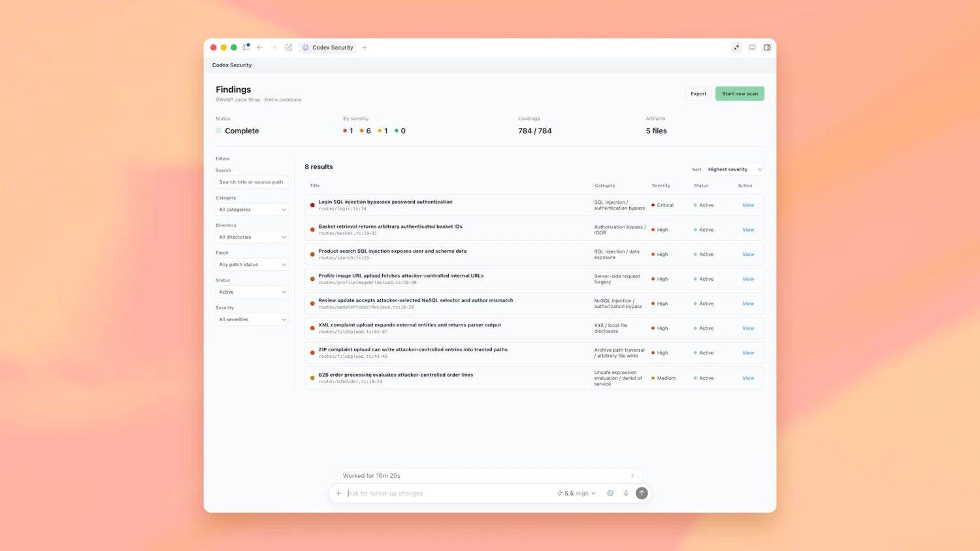The width and height of the screenshot is (980, 551).
Task: Toggle the right sidebar panel icon
Action: coord(767,48)
